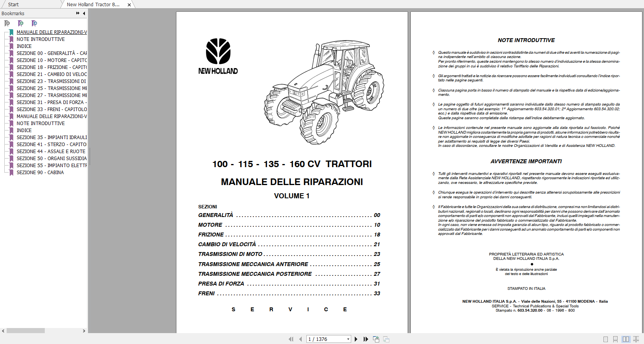Go to the next page
Image resolution: width=644 pixels, height=344 pixels.
pyautogui.click(x=356, y=339)
